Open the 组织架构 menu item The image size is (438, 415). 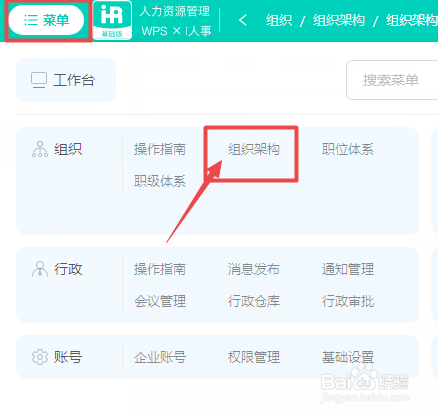click(x=254, y=149)
